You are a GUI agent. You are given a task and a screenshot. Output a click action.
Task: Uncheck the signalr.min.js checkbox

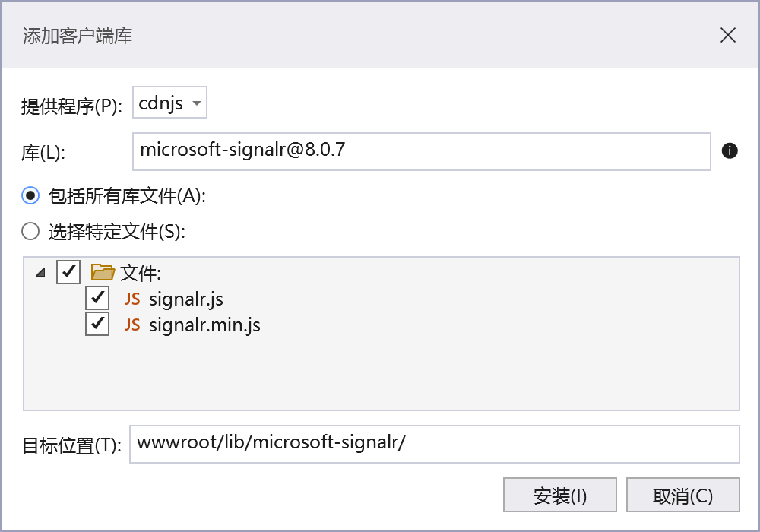point(97,325)
